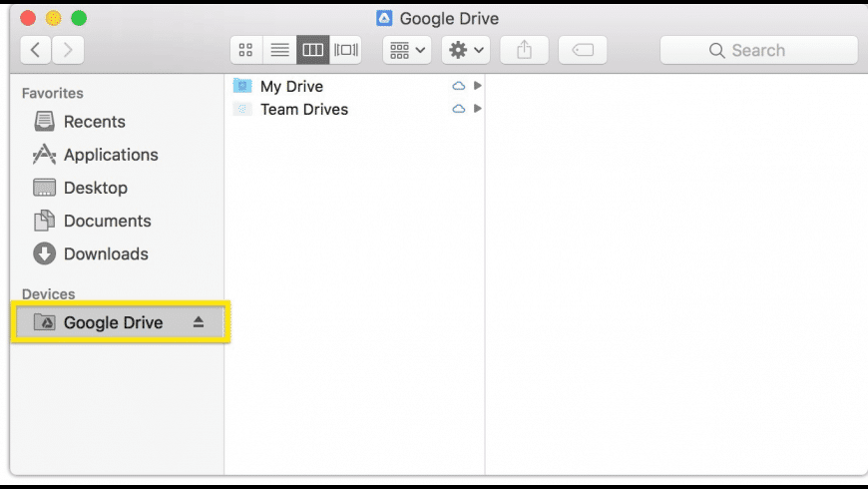Go forward with the right chevron button
The width and height of the screenshot is (868, 489).
[68, 50]
